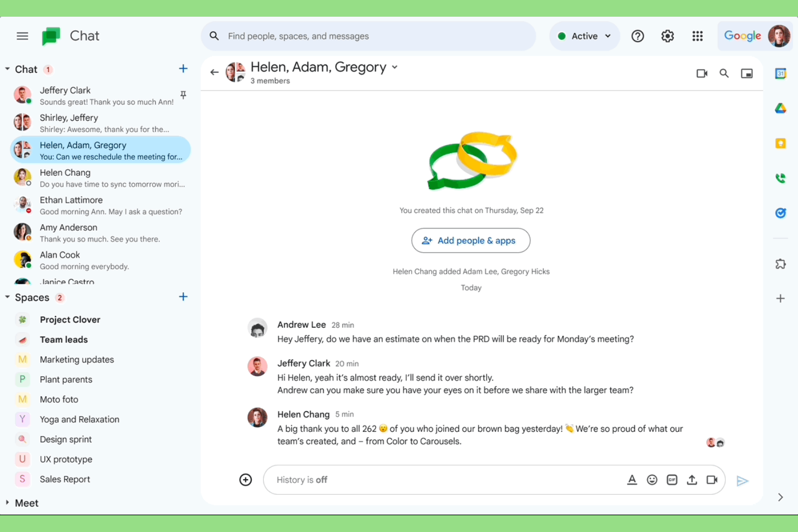
Task: Insert a GIF into the message
Action: click(x=672, y=480)
